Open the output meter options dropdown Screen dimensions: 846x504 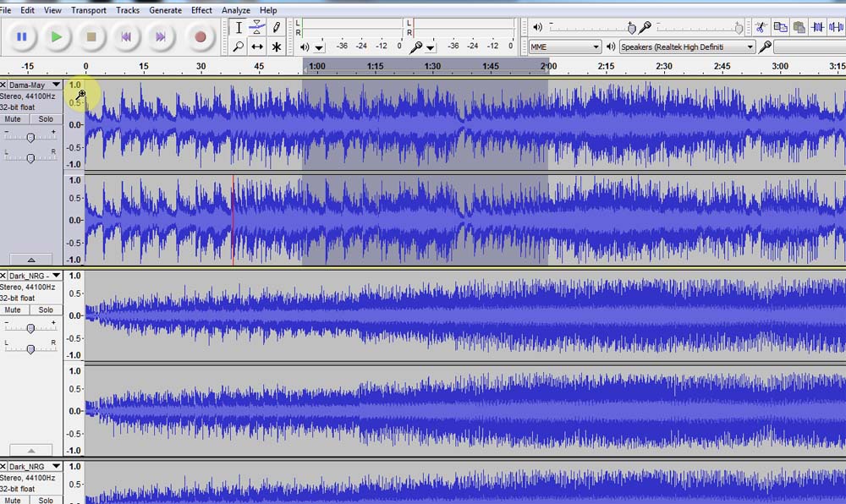[x=319, y=47]
